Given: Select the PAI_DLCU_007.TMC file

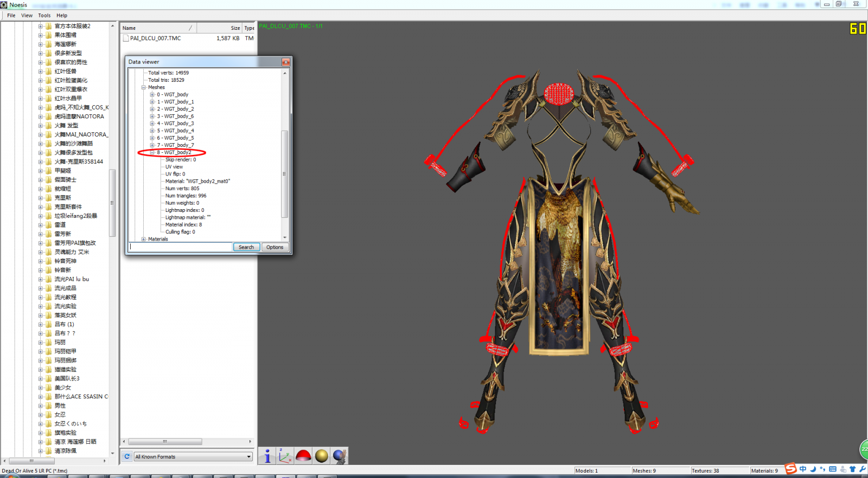Looking at the screenshot, I should tap(156, 38).
